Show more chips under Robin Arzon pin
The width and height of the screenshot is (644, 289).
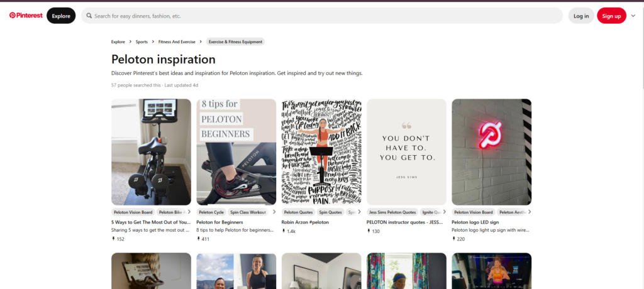tap(359, 212)
